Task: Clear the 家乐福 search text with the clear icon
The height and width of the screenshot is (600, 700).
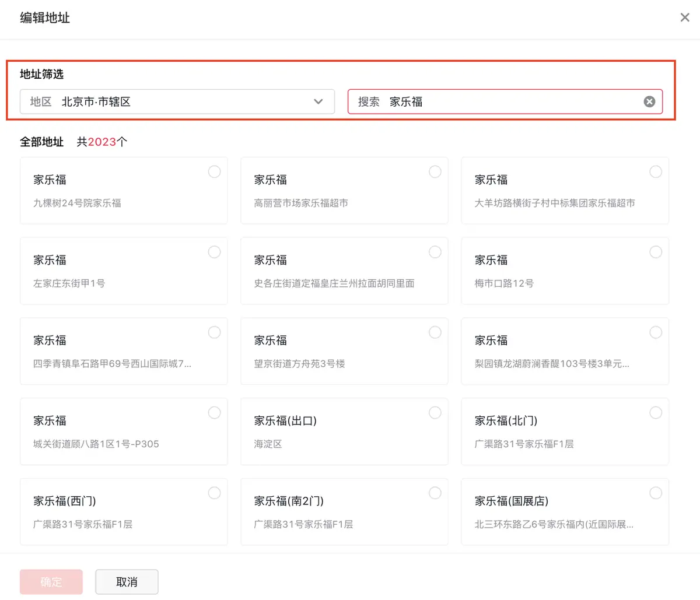Action: pyautogui.click(x=649, y=101)
